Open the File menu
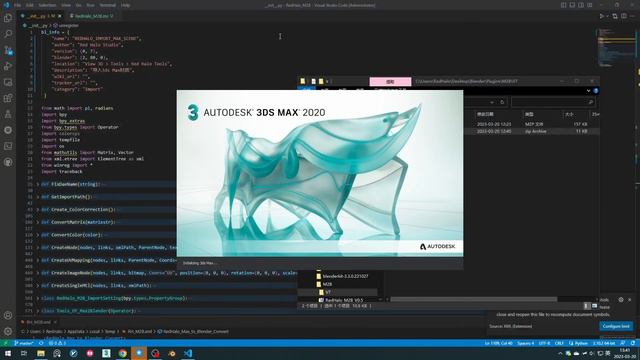 (x=17, y=5)
